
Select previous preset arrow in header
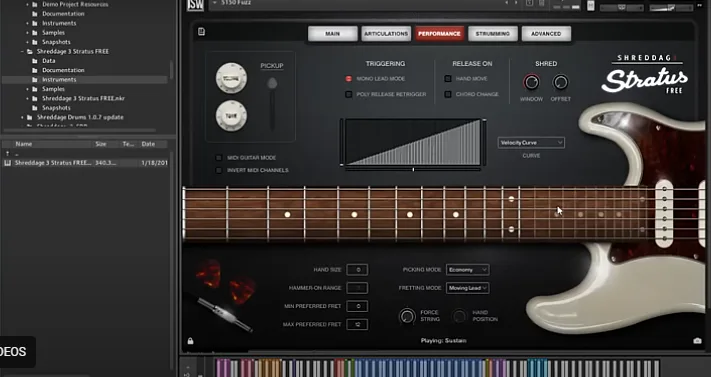[x=507, y=3]
